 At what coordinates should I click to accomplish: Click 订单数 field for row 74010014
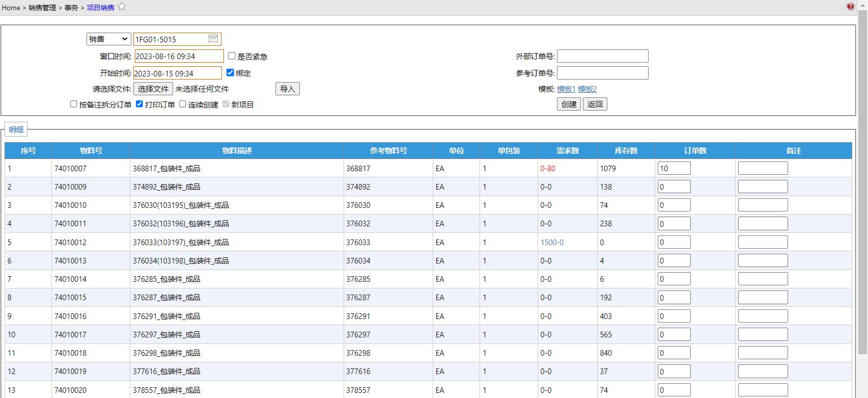click(x=674, y=279)
